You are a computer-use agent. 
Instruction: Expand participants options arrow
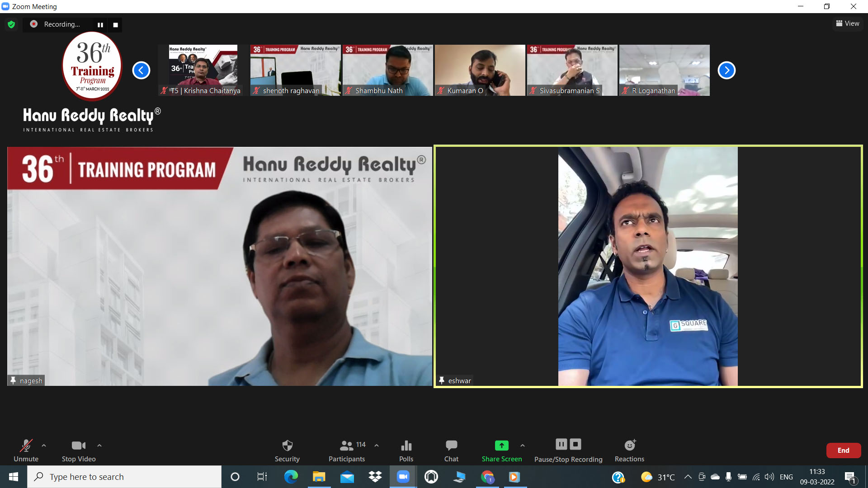377,446
